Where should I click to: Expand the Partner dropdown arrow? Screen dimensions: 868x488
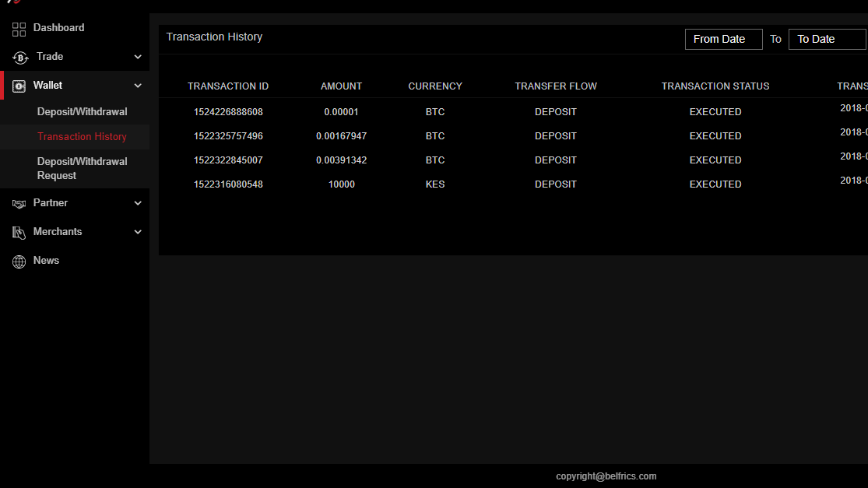tap(138, 203)
